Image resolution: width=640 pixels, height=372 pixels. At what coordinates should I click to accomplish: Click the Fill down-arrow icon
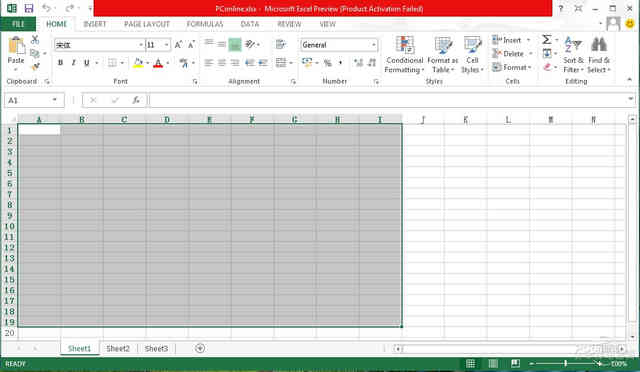point(547,53)
